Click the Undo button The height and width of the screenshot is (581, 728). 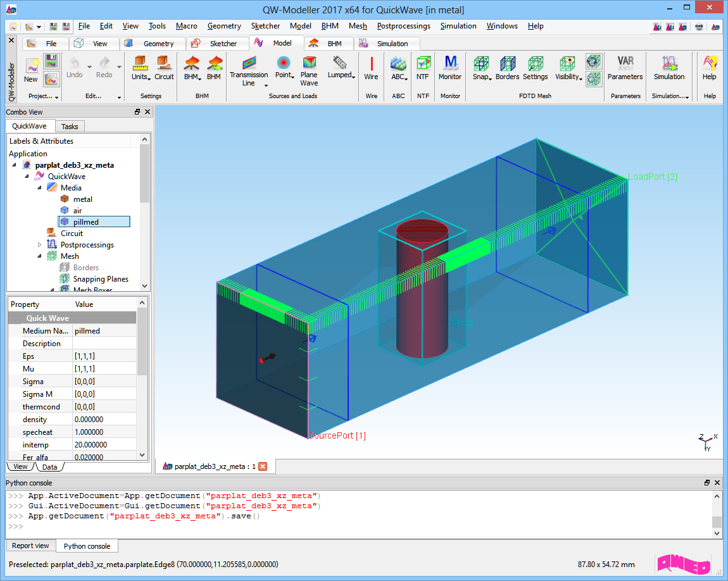click(x=74, y=68)
